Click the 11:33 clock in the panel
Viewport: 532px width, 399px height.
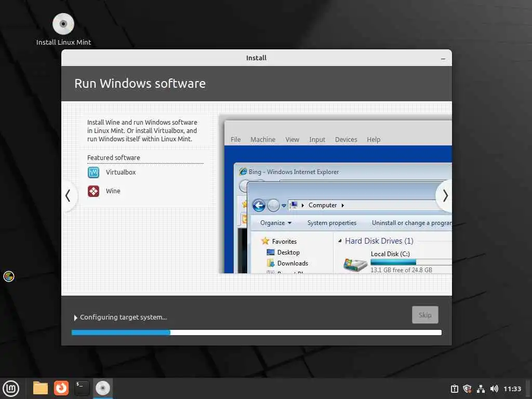(x=512, y=389)
